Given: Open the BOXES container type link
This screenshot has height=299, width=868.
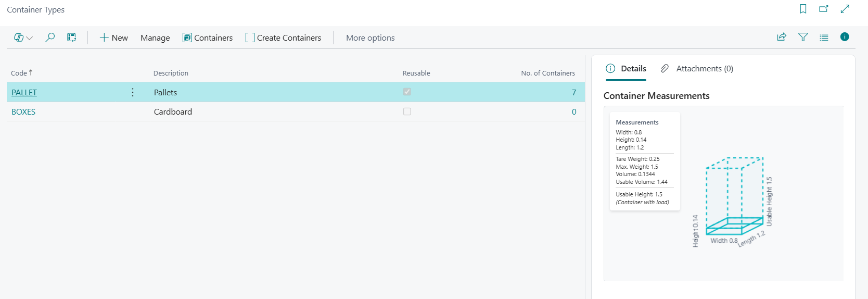Looking at the screenshot, I should click(23, 111).
